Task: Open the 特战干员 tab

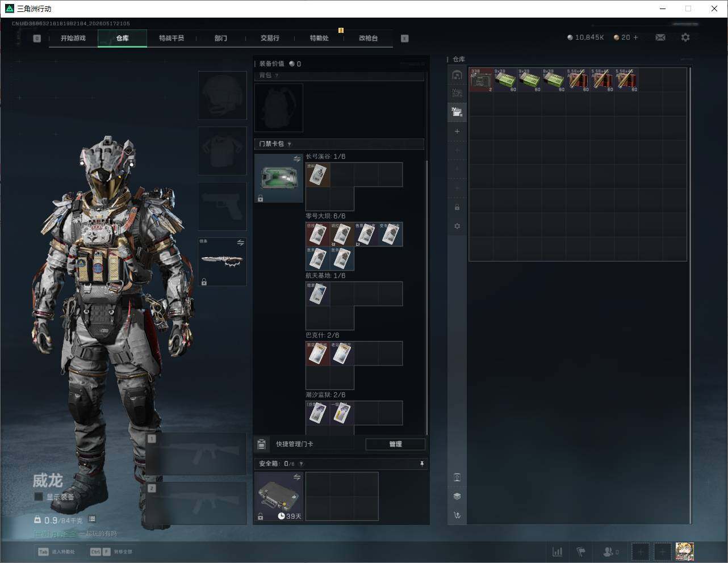Action: [x=171, y=38]
